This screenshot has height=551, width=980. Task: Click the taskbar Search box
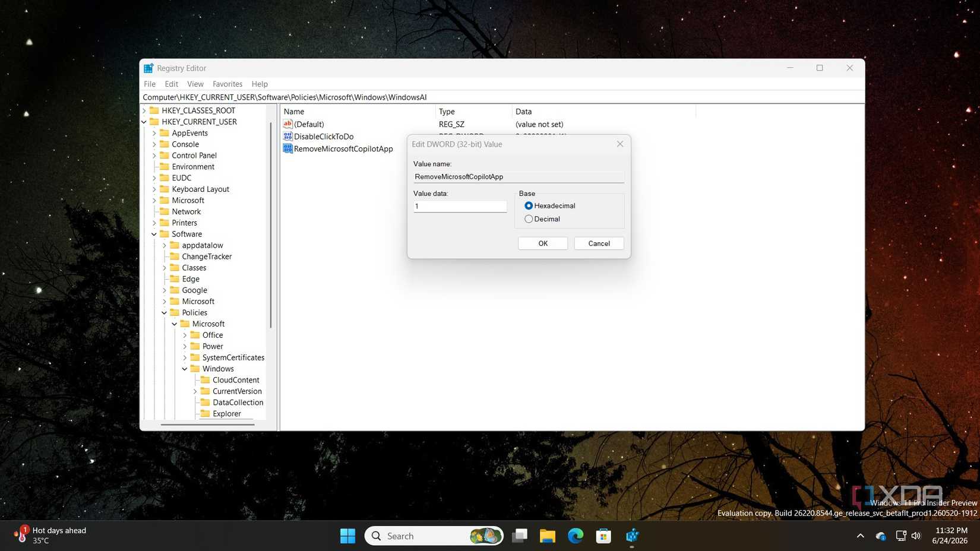(434, 536)
